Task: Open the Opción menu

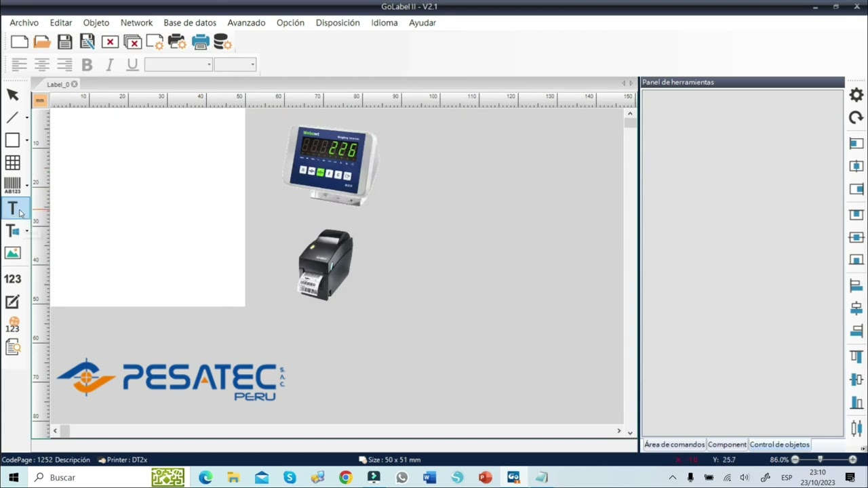Action: pos(290,22)
